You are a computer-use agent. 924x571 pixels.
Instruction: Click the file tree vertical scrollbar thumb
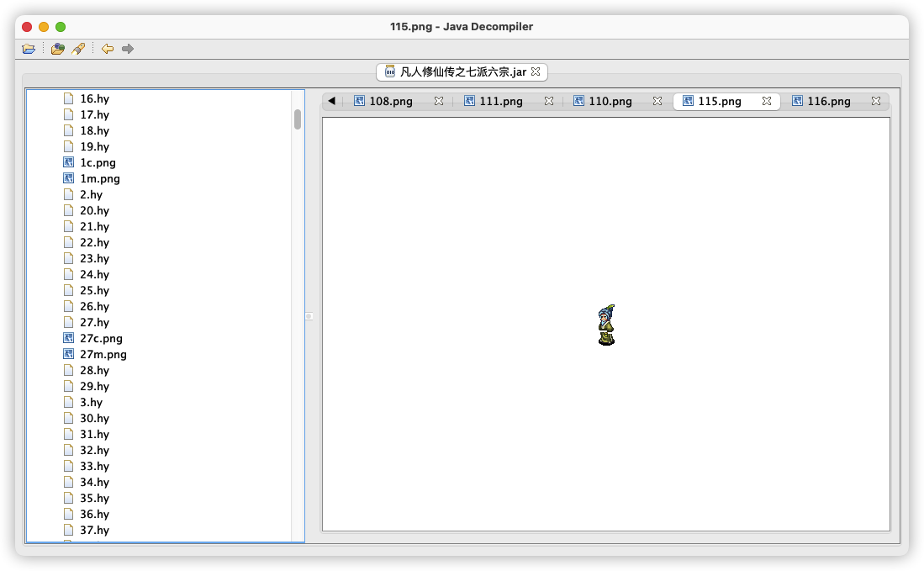click(298, 119)
